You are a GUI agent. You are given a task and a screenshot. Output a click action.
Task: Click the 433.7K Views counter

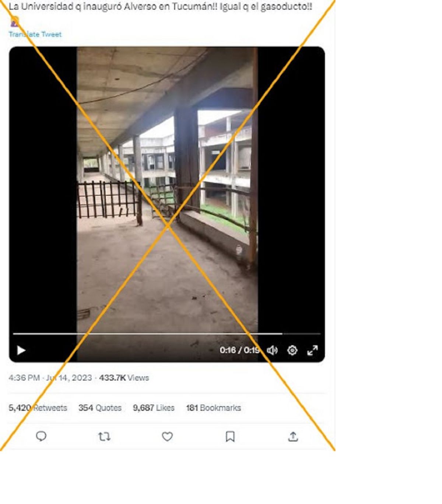coord(124,378)
